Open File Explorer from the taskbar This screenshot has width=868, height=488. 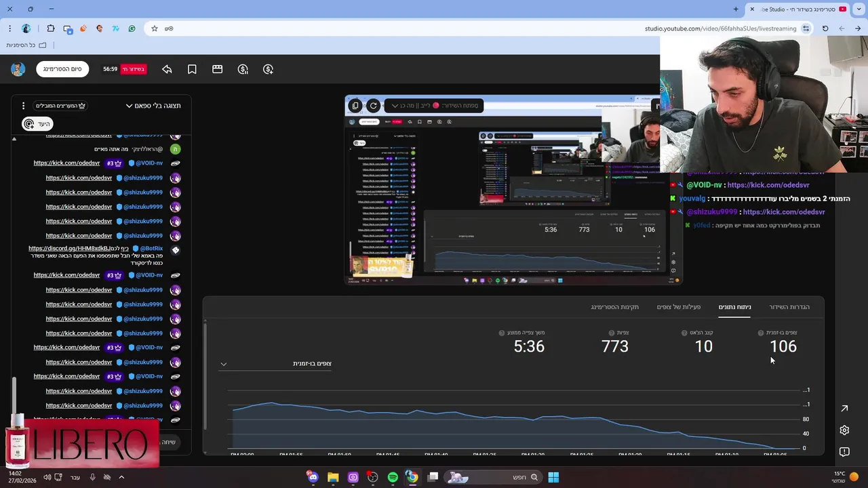point(333,477)
